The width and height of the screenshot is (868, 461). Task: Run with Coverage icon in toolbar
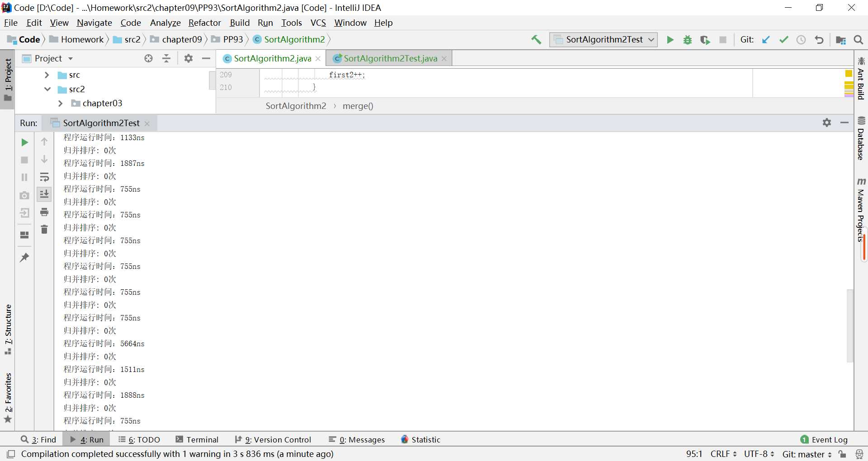coord(705,40)
